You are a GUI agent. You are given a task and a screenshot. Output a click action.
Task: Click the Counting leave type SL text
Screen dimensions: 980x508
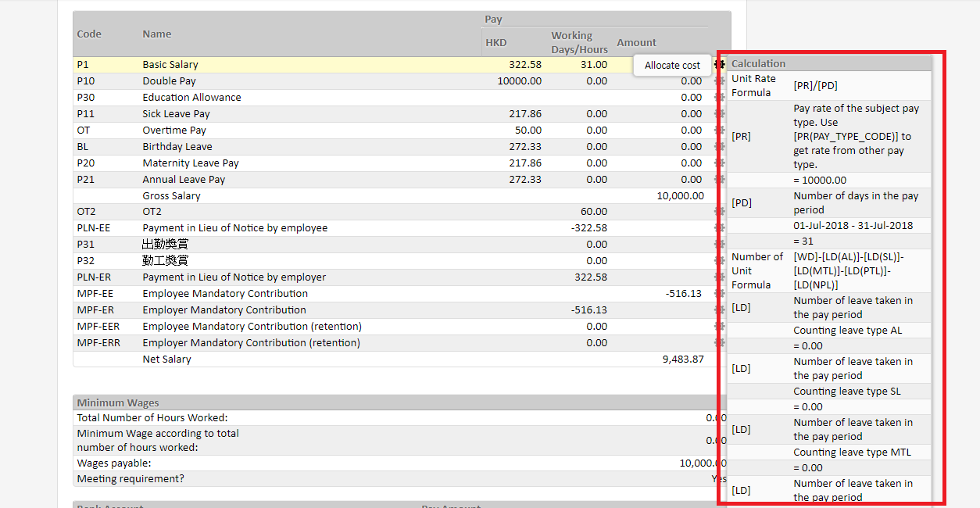click(847, 392)
